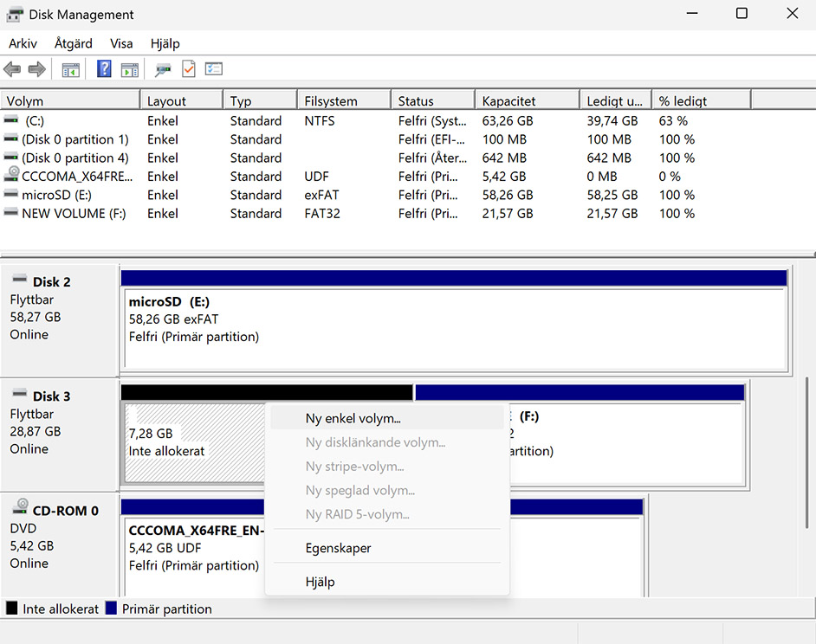
Task: Click the drive icon beside microSD (E:) row
Action: click(x=11, y=194)
